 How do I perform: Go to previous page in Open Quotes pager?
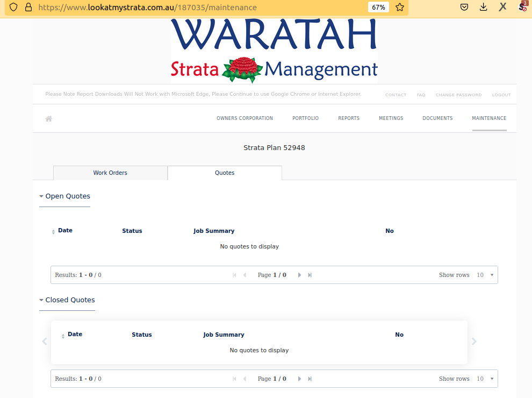tap(245, 275)
